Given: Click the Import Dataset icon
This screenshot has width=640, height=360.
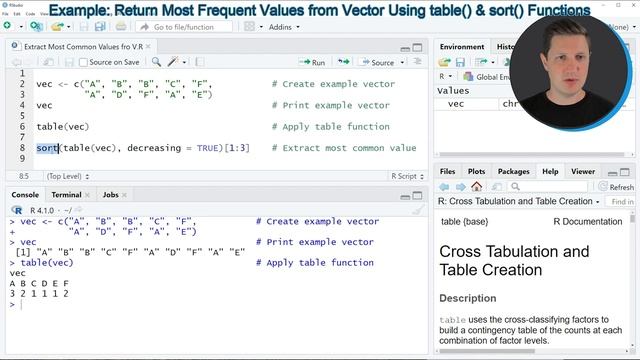Looking at the screenshot, I should tap(481, 62).
